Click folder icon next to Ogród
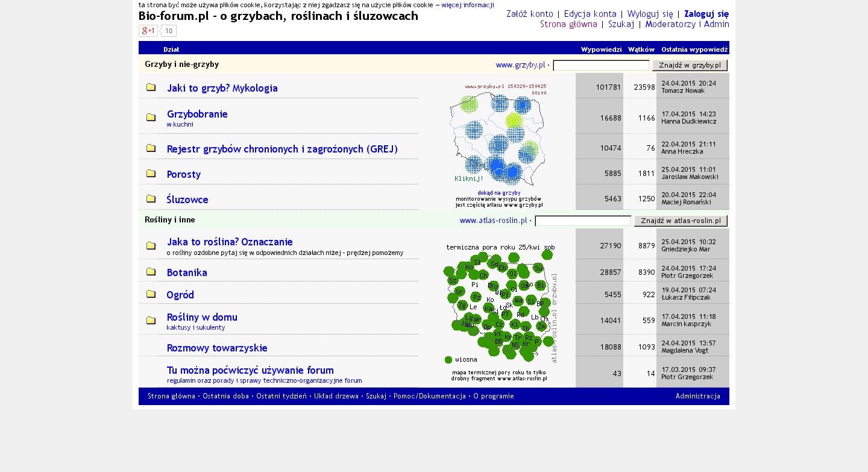This screenshot has width=868, height=472. 151,294
